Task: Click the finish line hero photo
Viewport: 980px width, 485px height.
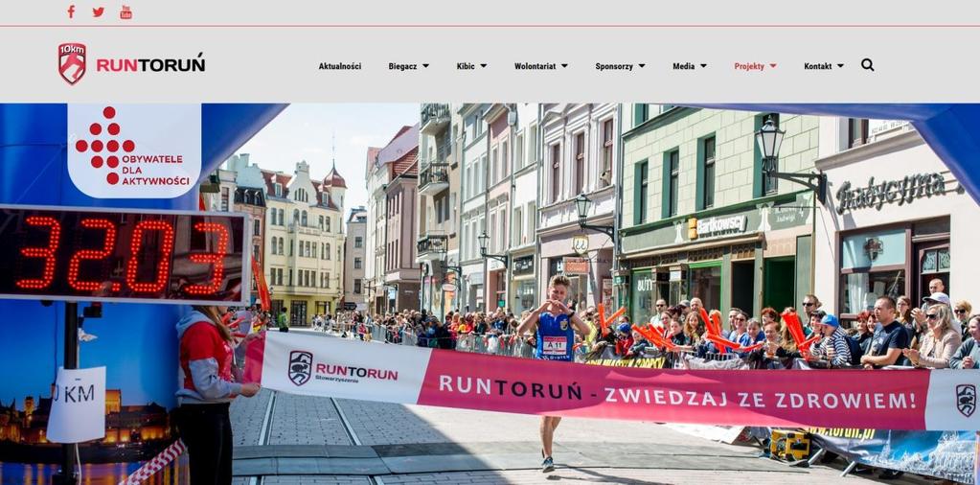Action: (490, 293)
